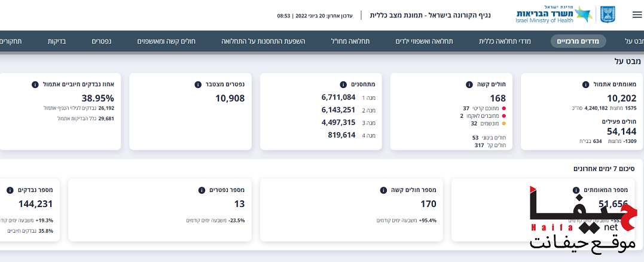Open info icon beside מספר חולים קשה
This screenshot has width=644, height=262.
[x=383, y=190]
